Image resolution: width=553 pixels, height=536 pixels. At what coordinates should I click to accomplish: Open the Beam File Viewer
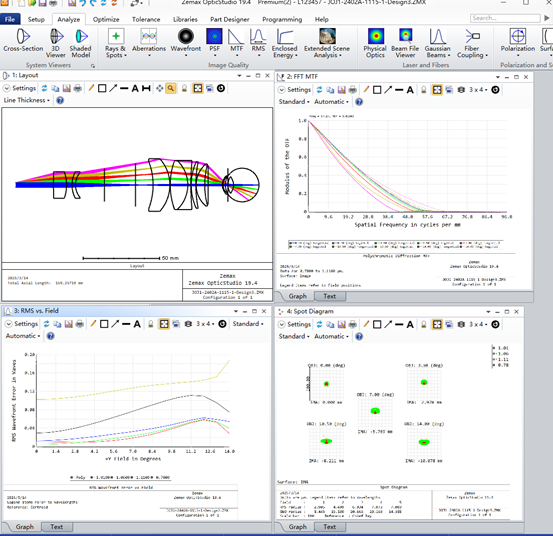click(x=405, y=43)
